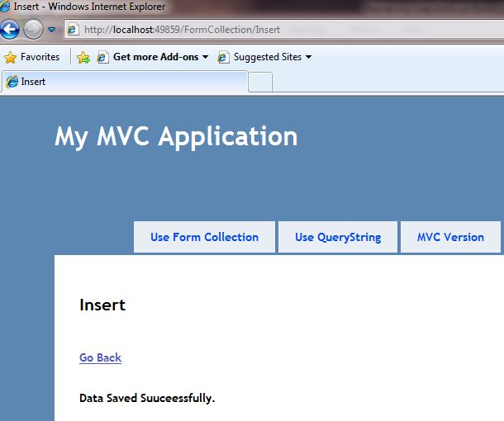Open the Use Form Collection menu tab

click(204, 237)
